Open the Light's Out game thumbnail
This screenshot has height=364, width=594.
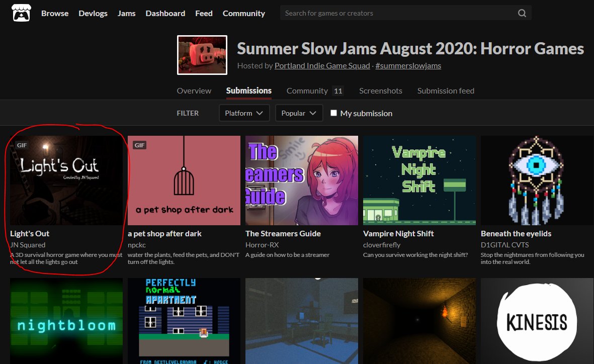(x=66, y=180)
